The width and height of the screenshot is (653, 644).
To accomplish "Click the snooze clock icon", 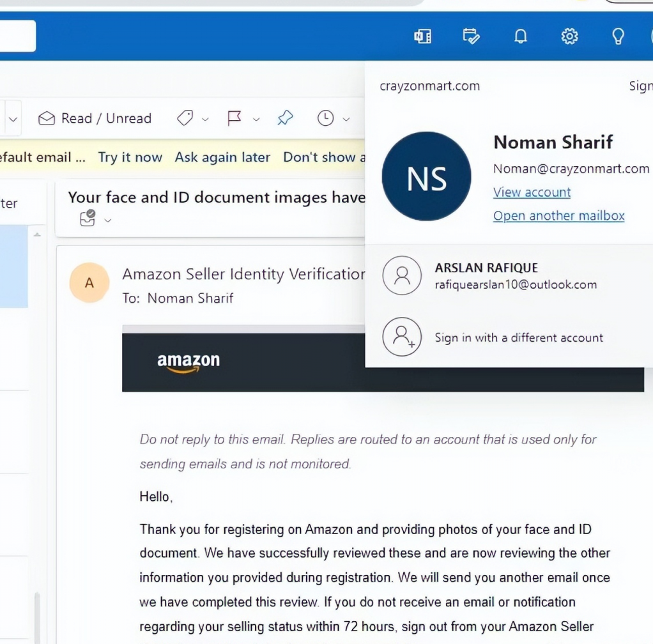I will pyautogui.click(x=326, y=118).
